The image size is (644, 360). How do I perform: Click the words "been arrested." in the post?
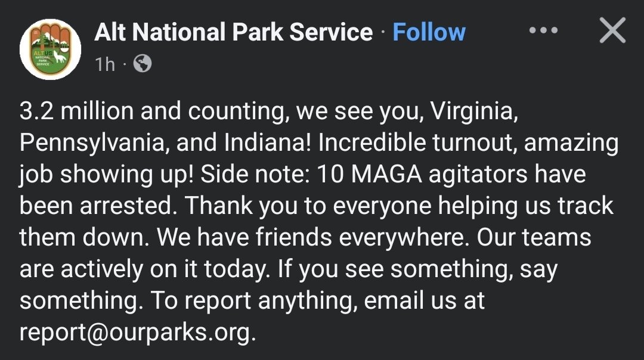click(98, 206)
